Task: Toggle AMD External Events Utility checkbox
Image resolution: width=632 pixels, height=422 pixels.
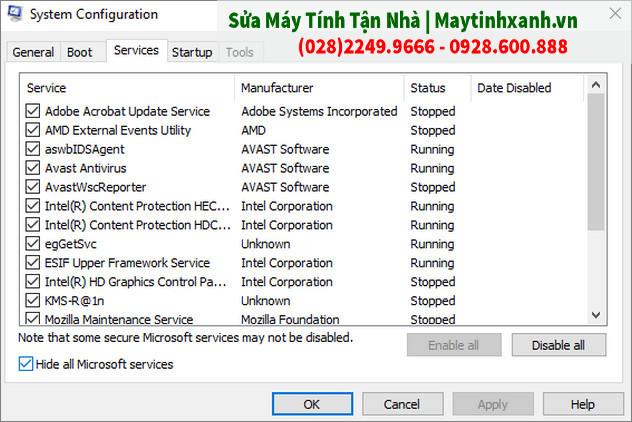Action: pos(33,130)
